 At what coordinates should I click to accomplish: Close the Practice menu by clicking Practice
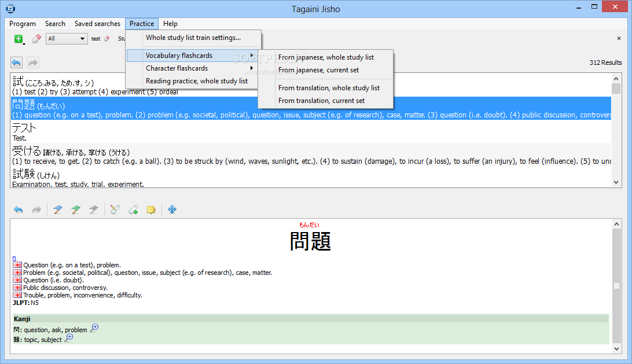tap(142, 24)
